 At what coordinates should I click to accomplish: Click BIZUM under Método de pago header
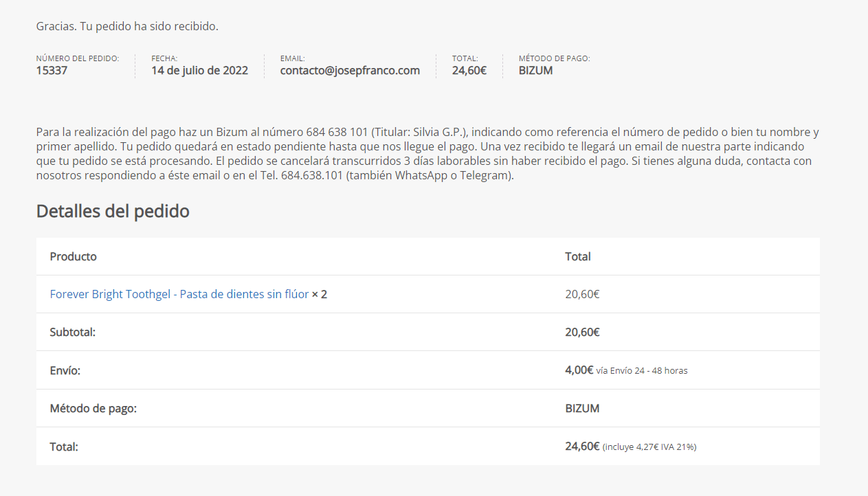[536, 70]
